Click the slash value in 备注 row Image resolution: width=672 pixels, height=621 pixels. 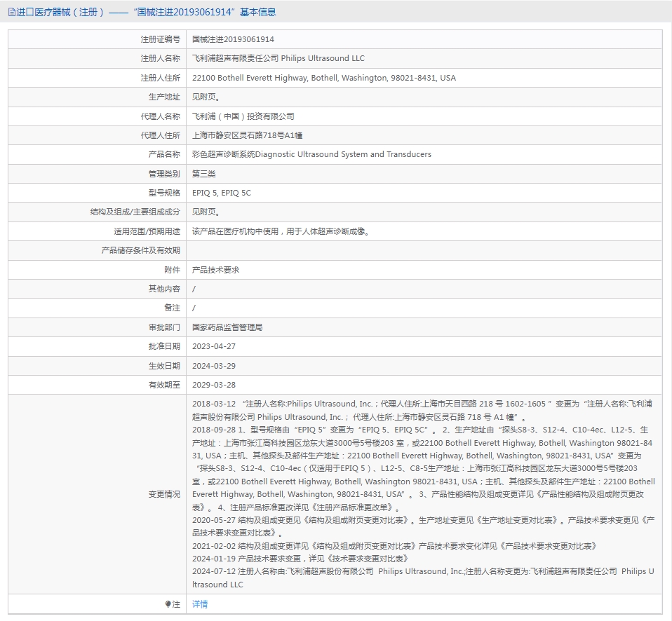[x=194, y=308]
